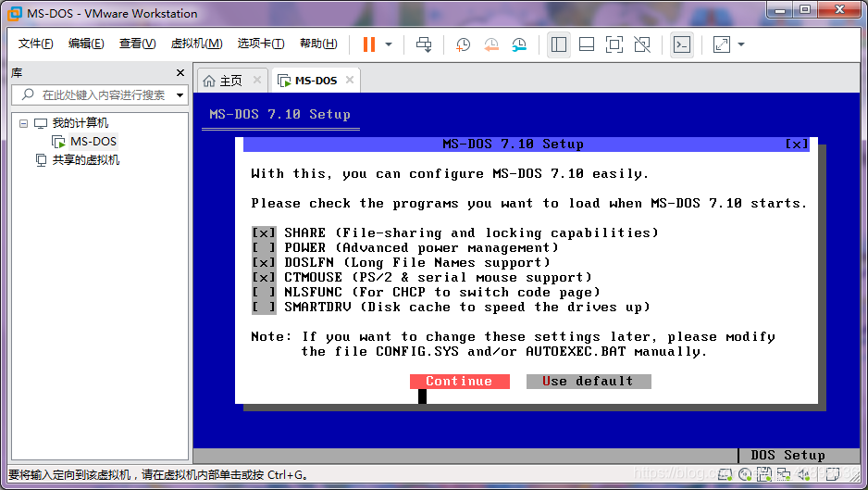Click the 库 panel title
The height and width of the screenshot is (490, 868).
[x=18, y=72]
